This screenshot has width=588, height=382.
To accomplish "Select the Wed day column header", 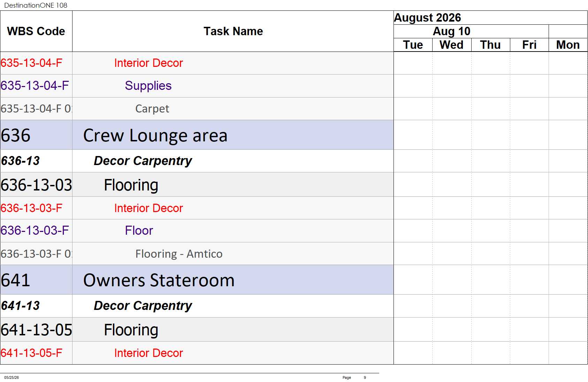I will click(452, 45).
